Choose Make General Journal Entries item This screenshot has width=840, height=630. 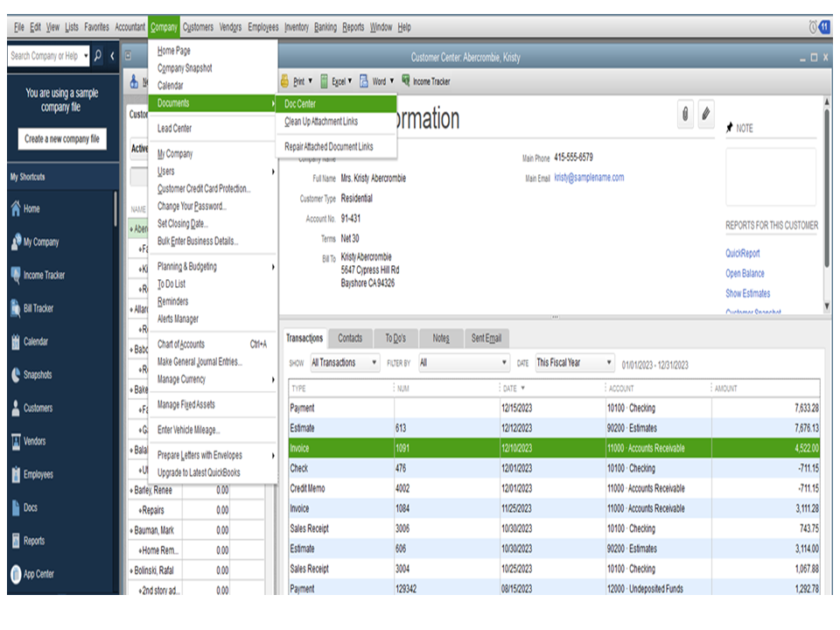point(213,362)
